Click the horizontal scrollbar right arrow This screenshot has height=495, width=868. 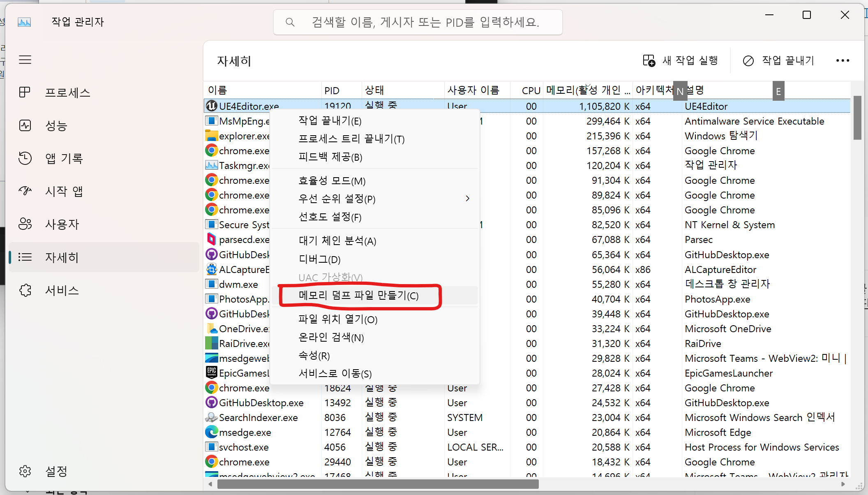tap(843, 484)
